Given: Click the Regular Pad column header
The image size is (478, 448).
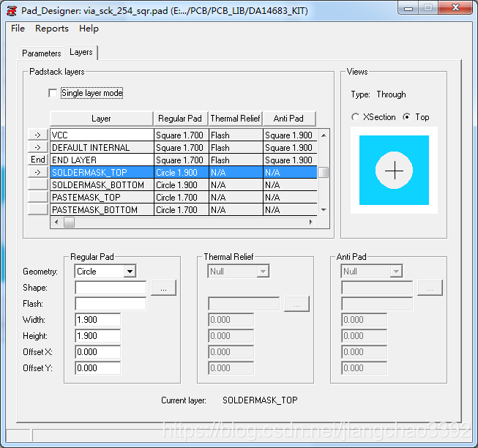Looking at the screenshot, I should 180,119.
